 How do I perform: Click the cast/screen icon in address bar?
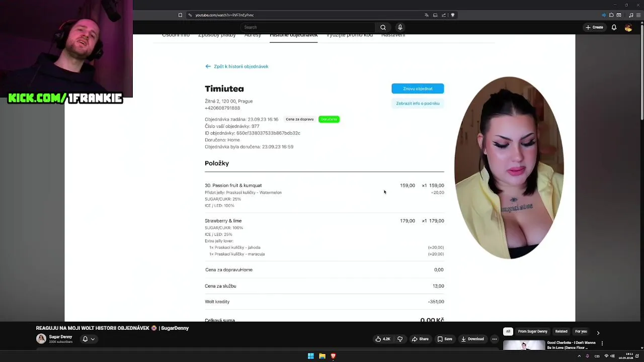pos(435,15)
